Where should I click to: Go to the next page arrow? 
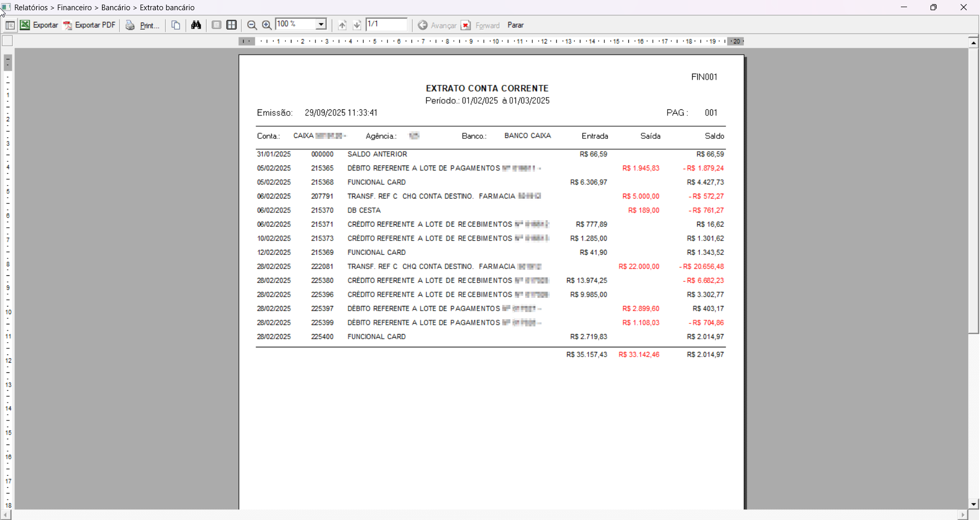point(357,26)
